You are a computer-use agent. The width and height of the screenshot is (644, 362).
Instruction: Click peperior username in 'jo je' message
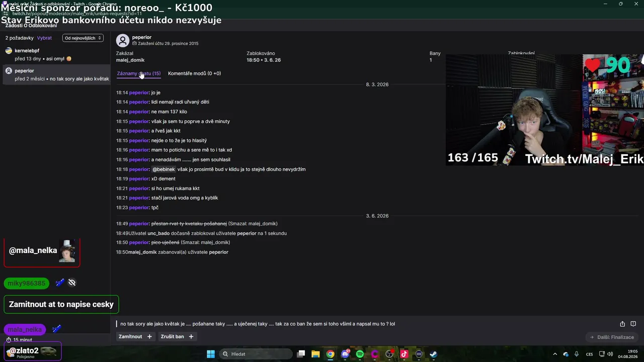[x=139, y=93]
